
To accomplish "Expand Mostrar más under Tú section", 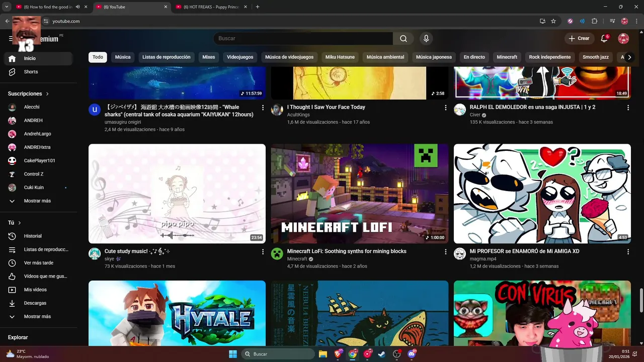I will [x=39, y=317].
